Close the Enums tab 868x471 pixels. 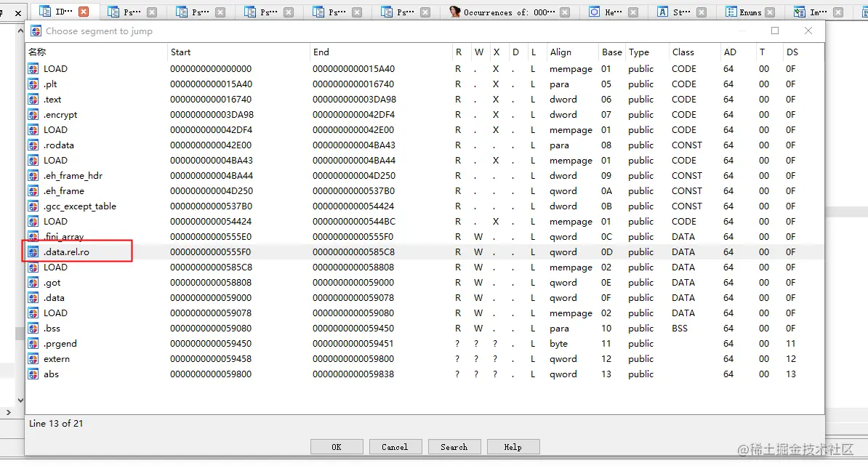pyautogui.click(x=770, y=12)
